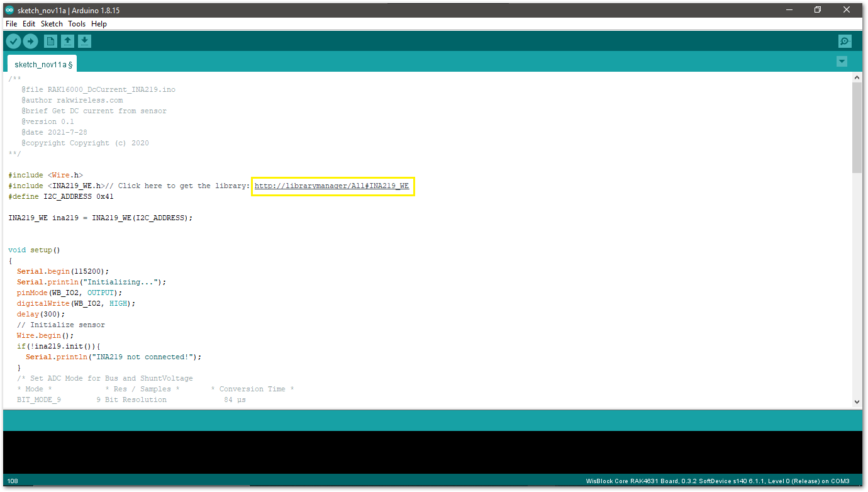Click the '@brief Get DC current from sensor' line
The width and height of the screenshot is (868, 492).
94,111
